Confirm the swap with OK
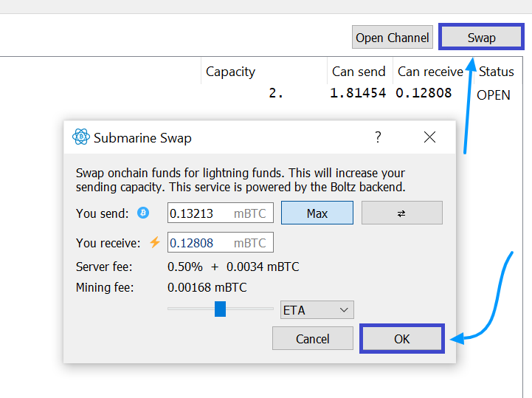 click(x=401, y=339)
